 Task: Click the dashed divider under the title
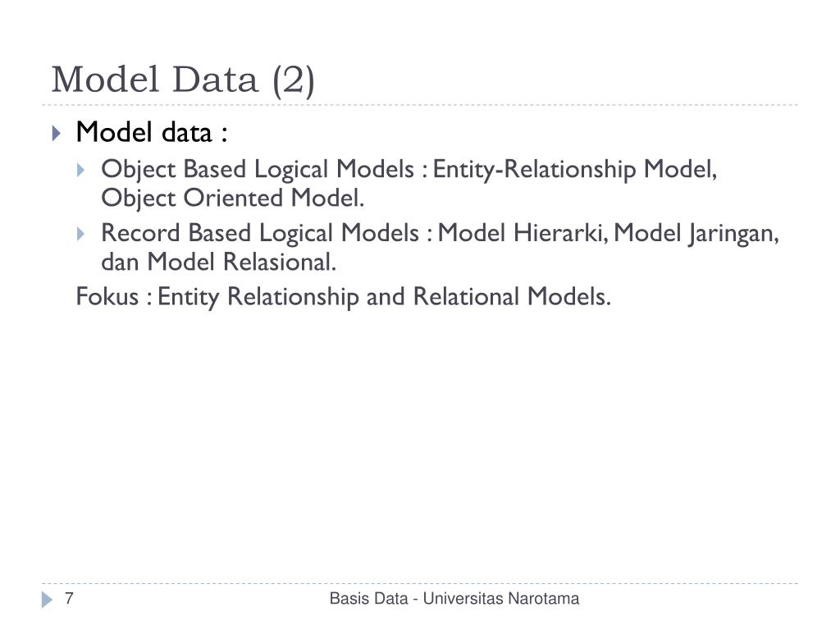pyautogui.click(x=420, y=105)
